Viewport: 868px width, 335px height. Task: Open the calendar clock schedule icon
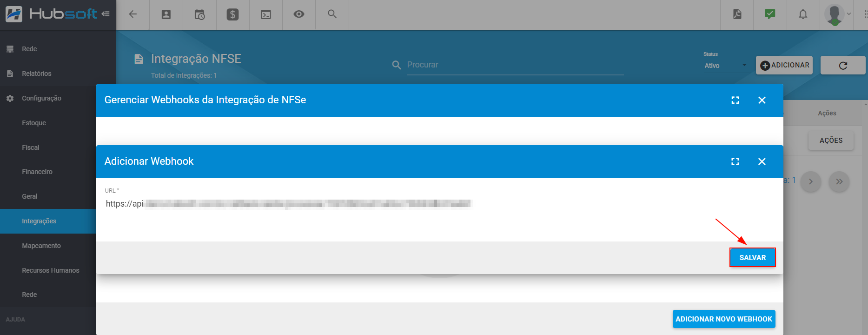[199, 14]
